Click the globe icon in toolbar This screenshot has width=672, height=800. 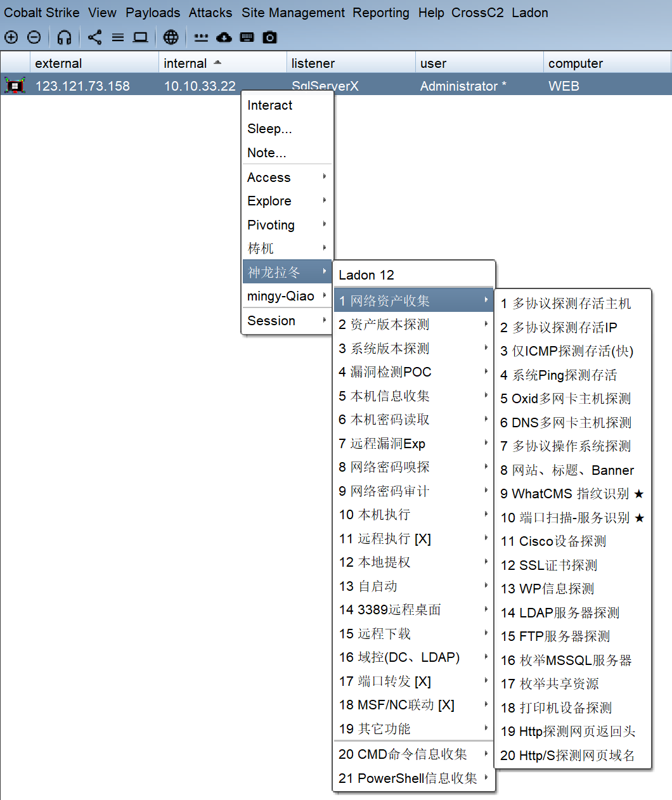(171, 37)
